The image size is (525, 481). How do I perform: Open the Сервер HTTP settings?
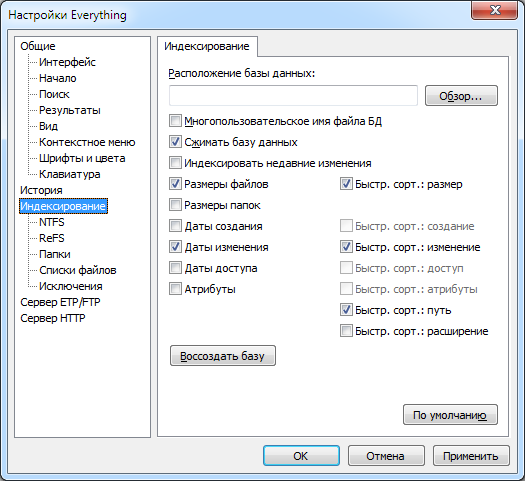click(53, 318)
